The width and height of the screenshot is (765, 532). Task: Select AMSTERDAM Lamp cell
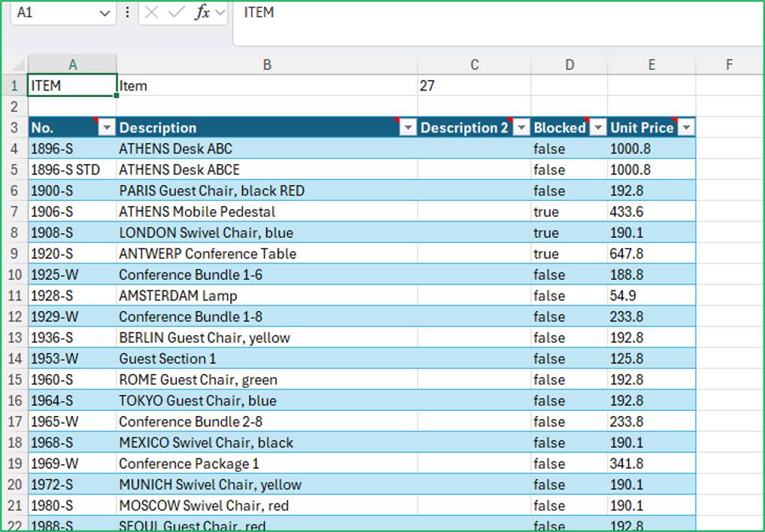267,296
